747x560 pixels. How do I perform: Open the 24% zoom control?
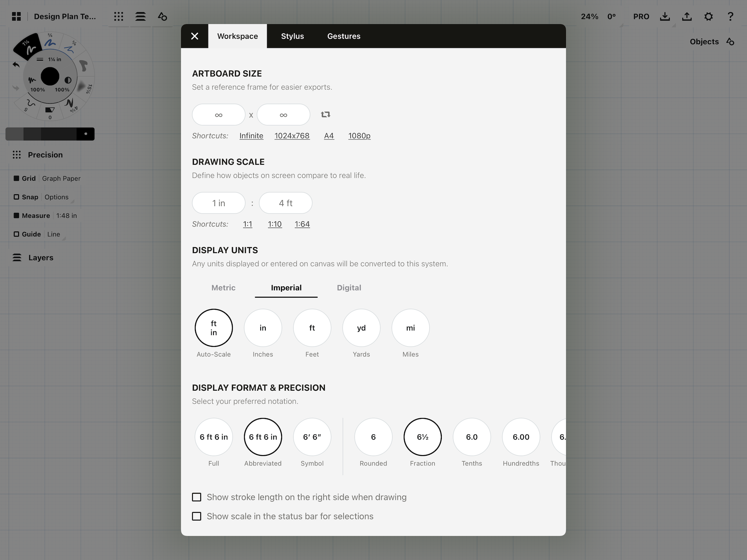[589, 16]
